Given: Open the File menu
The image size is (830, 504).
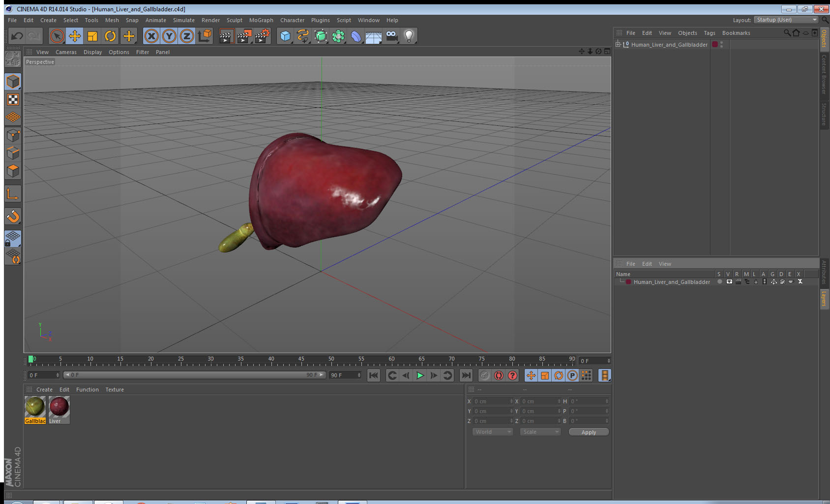Looking at the screenshot, I should 12,20.
